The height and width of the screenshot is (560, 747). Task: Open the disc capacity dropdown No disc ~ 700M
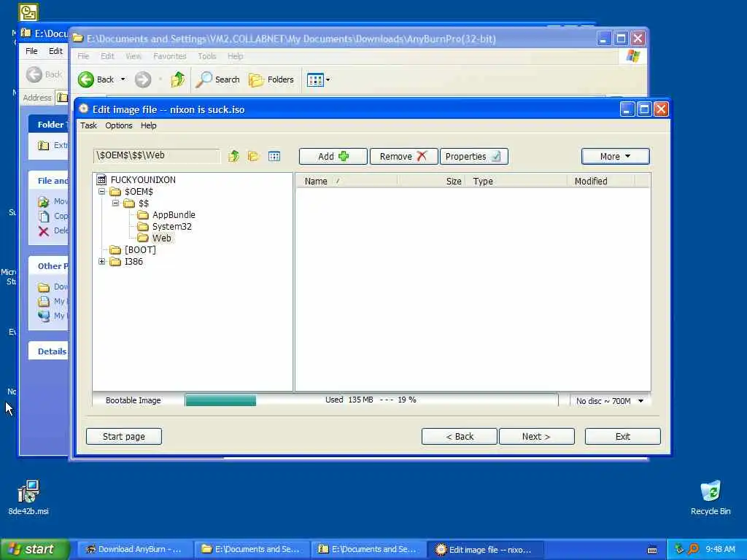609,401
